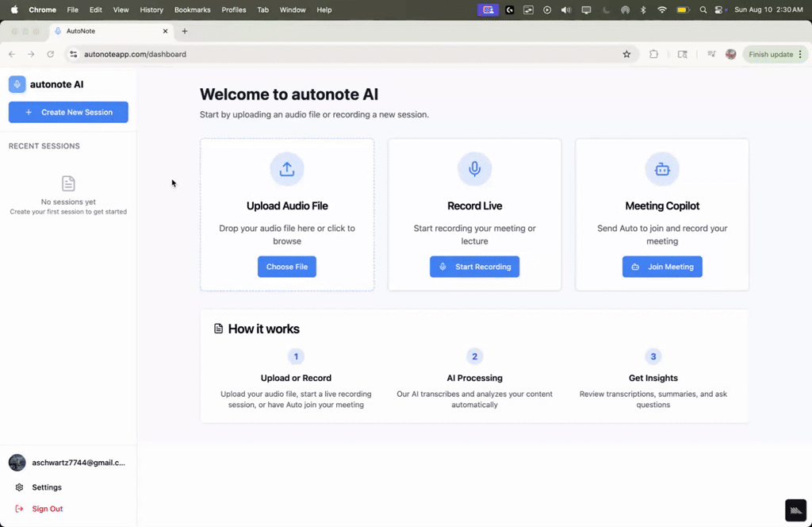This screenshot has height=527, width=812.
Task: Open the Bookmarks menu
Action: click(x=193, y=10)
